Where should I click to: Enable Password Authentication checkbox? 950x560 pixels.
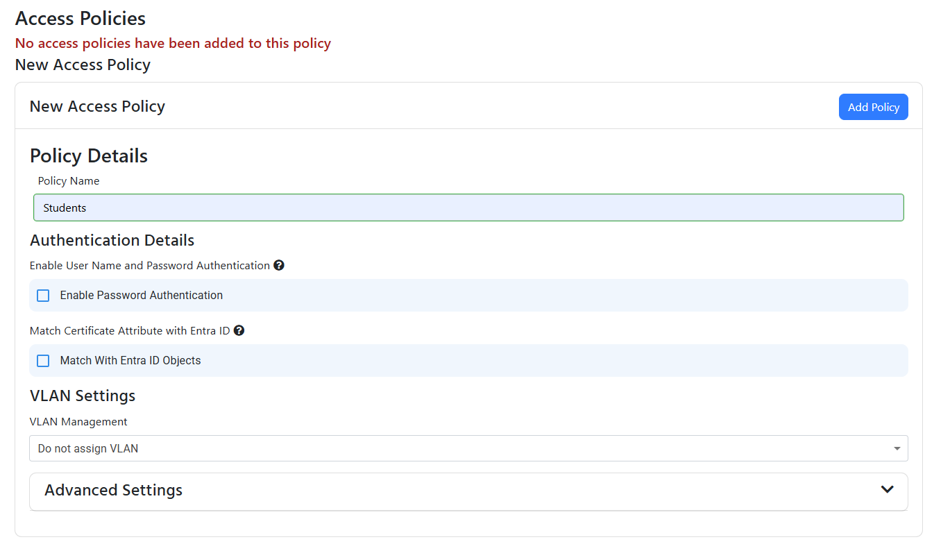pyautogui.click(x=43, y=296)
